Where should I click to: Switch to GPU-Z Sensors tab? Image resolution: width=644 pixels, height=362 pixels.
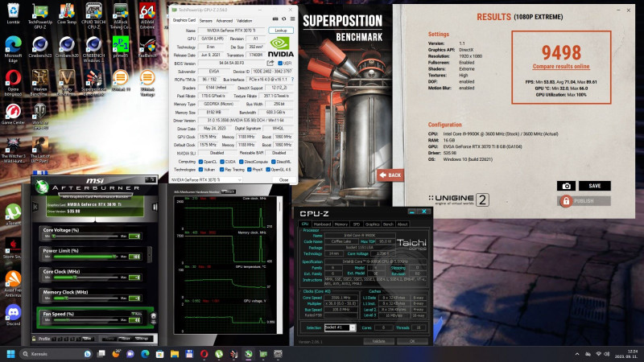[206, 21]
